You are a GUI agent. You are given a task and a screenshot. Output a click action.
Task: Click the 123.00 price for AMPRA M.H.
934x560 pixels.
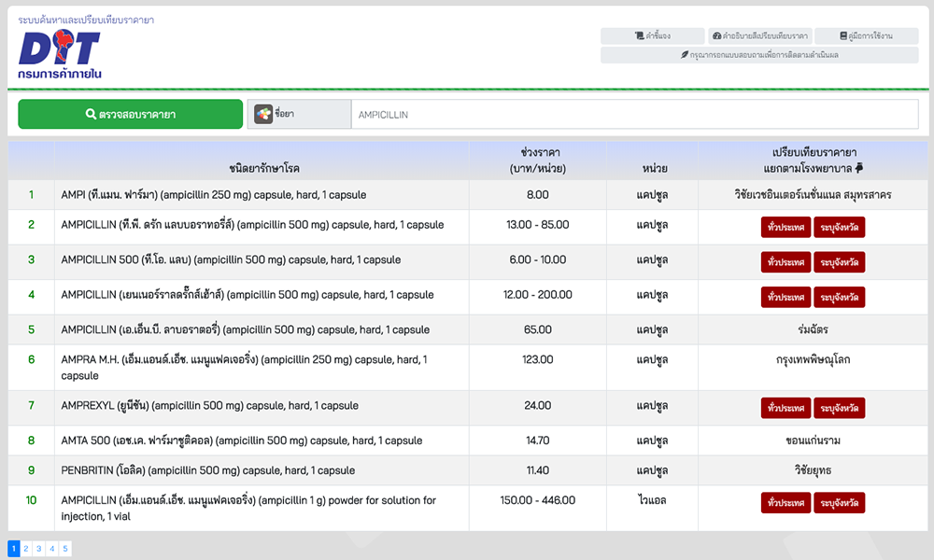(538, 359)
